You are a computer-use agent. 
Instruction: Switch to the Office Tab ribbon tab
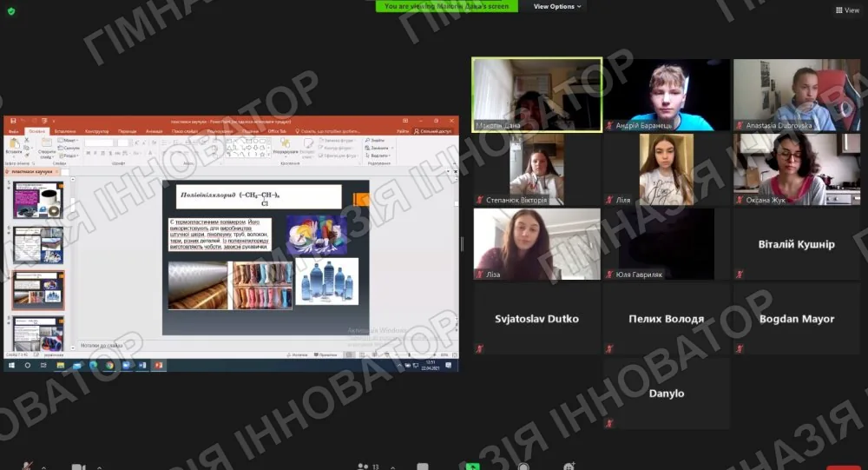pos(277,131)
